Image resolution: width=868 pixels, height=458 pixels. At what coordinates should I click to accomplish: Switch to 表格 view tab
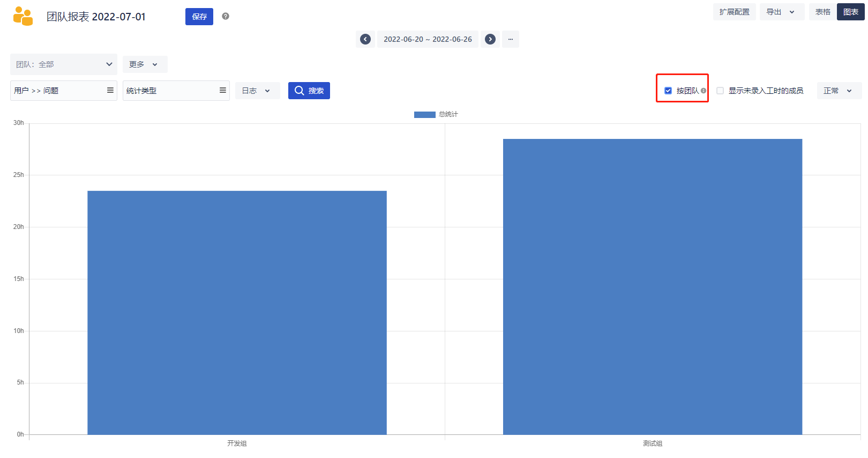pos(822,12)
